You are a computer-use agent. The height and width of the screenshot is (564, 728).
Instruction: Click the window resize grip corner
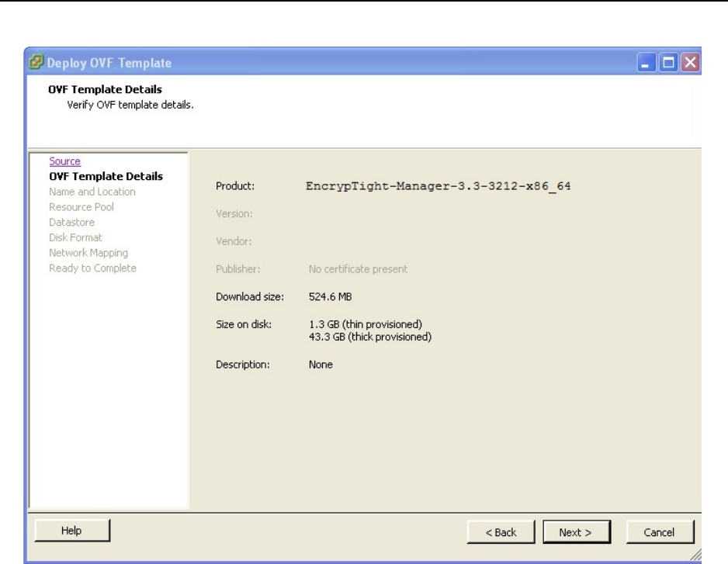[x=695, y=554]
